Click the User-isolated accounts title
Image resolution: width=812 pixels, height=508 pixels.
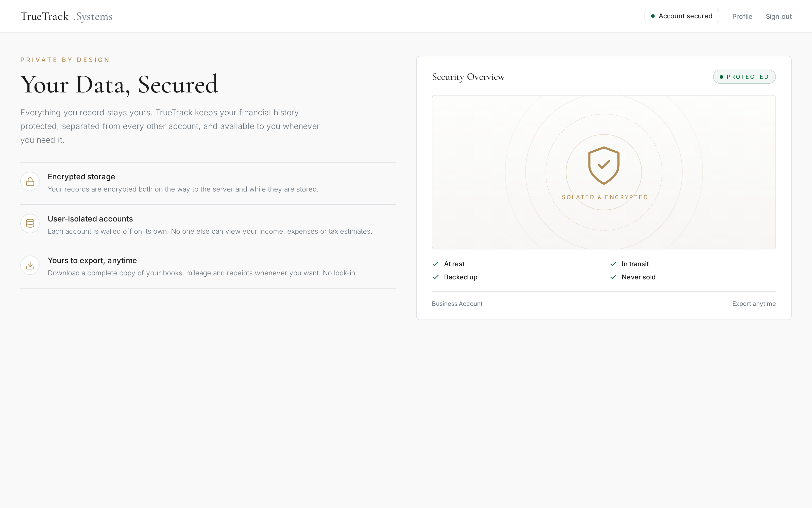[90, 219]
